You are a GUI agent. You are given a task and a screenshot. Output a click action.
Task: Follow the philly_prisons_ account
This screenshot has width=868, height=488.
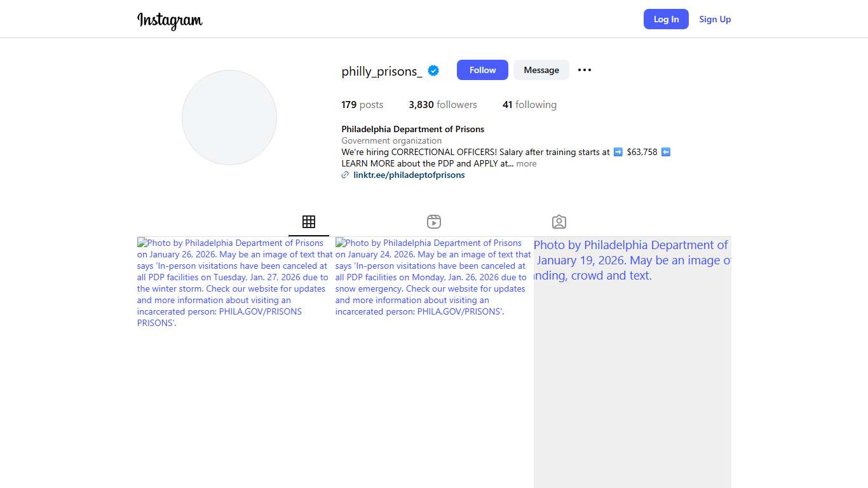tap(482, 70)
